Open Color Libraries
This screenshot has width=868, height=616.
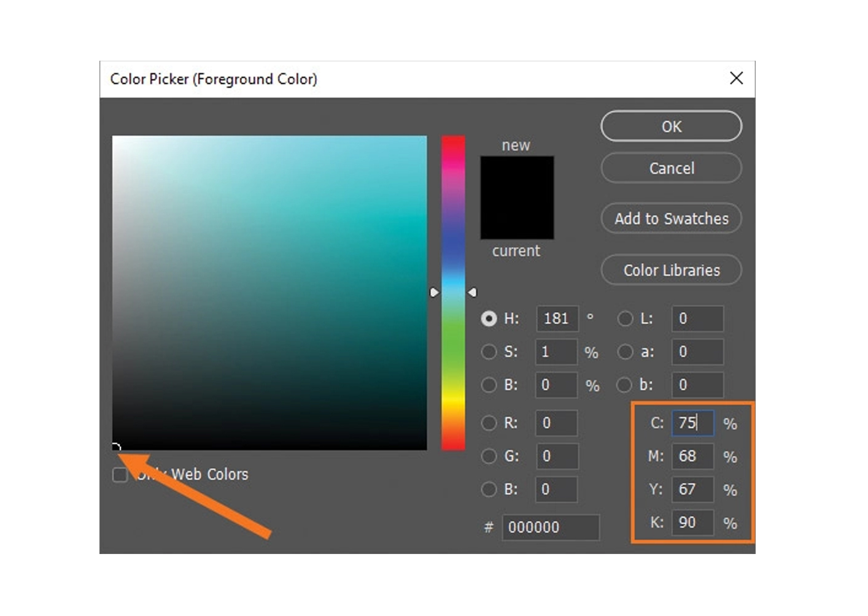pyautogui.click(x=671, y=270)
